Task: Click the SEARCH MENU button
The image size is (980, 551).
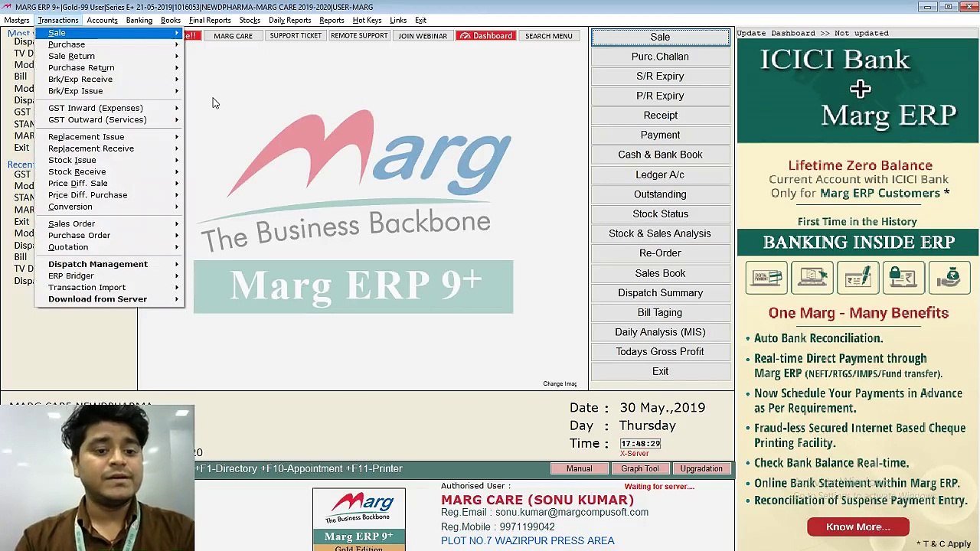Action: tap(548, 36)
